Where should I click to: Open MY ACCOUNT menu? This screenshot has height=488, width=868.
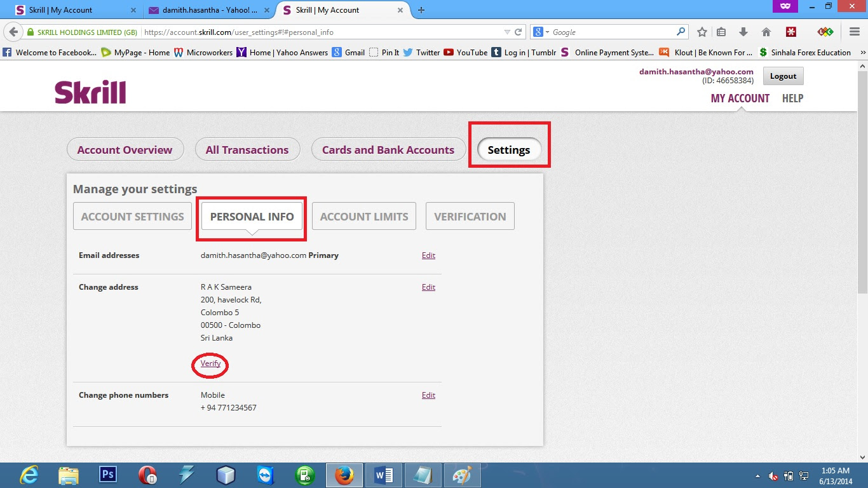740,98
